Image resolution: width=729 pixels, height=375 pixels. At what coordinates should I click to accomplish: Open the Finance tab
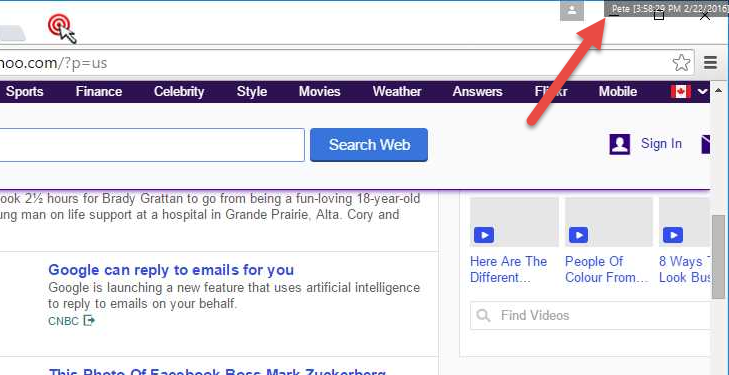pyautogui.click(x=99, y=92)
